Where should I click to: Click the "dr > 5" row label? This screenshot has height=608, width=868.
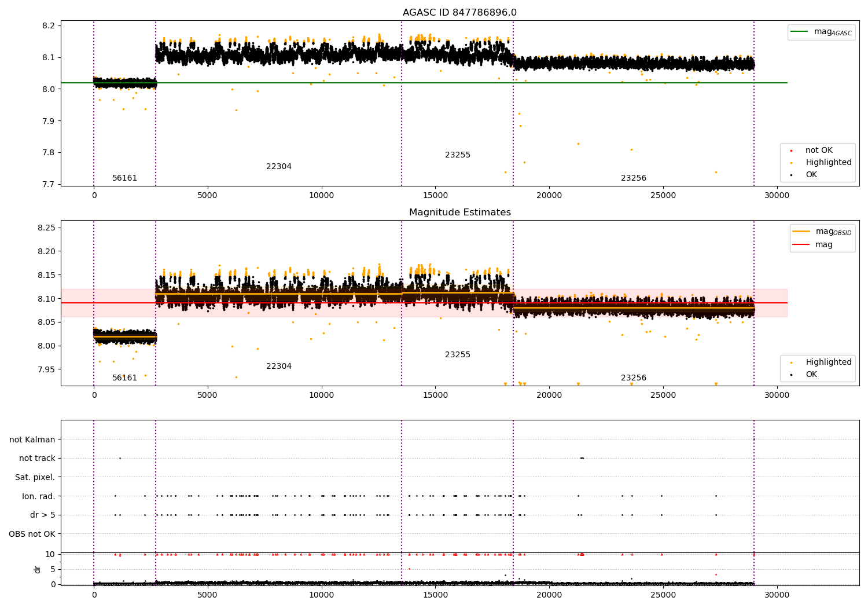tap(43, 515)
